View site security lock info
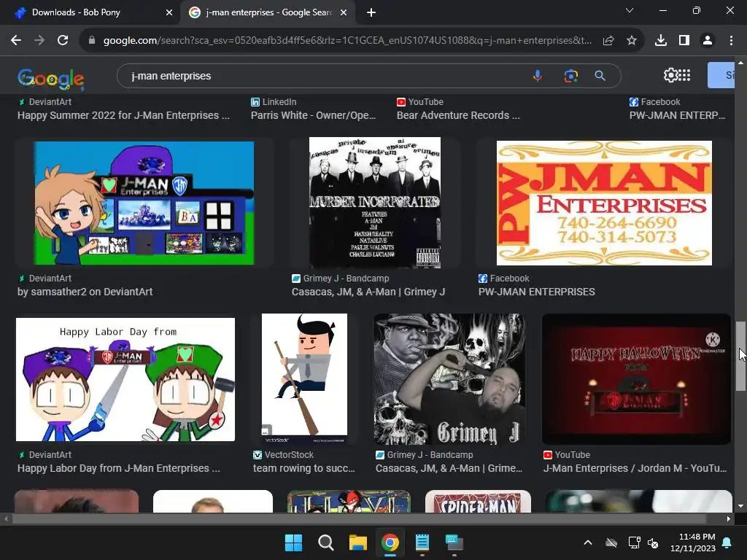 (92, 41)
